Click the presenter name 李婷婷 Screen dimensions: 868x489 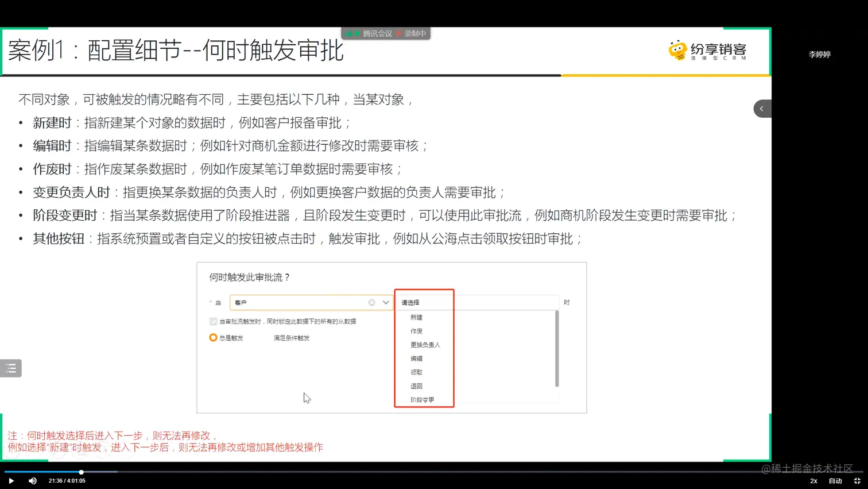click(820, 55)
